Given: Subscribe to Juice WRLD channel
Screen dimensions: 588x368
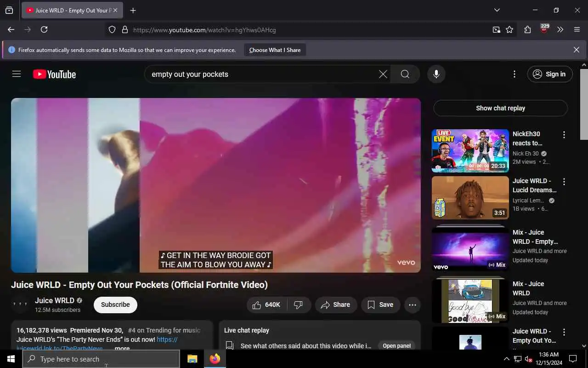Looking at the screenshot, I should click(x=115, y=305).
